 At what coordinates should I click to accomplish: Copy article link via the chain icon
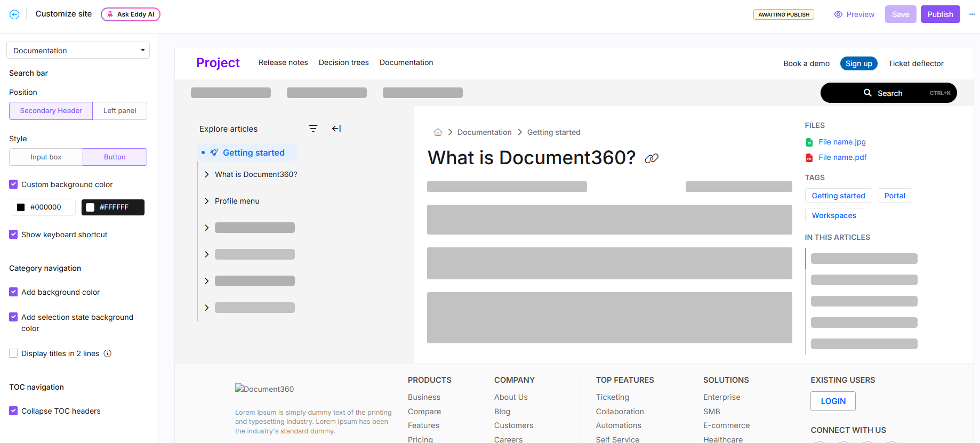652,158
